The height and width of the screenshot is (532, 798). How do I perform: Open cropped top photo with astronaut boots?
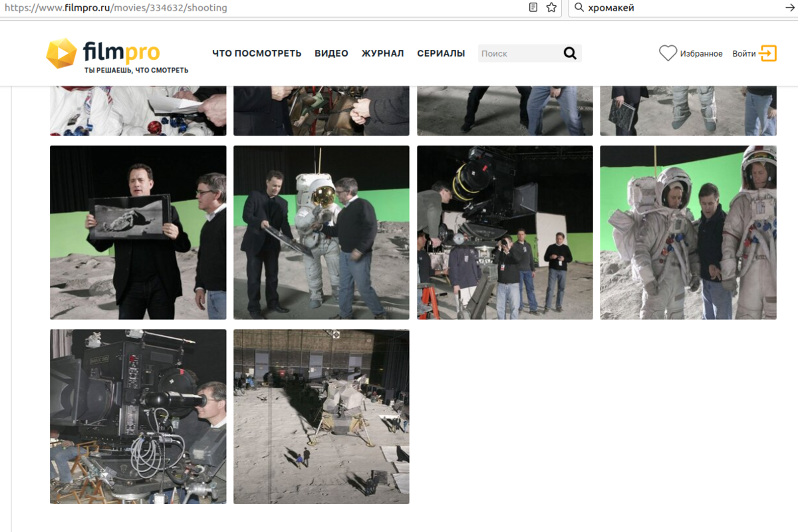pyautogui.click(x=688, y=110)
